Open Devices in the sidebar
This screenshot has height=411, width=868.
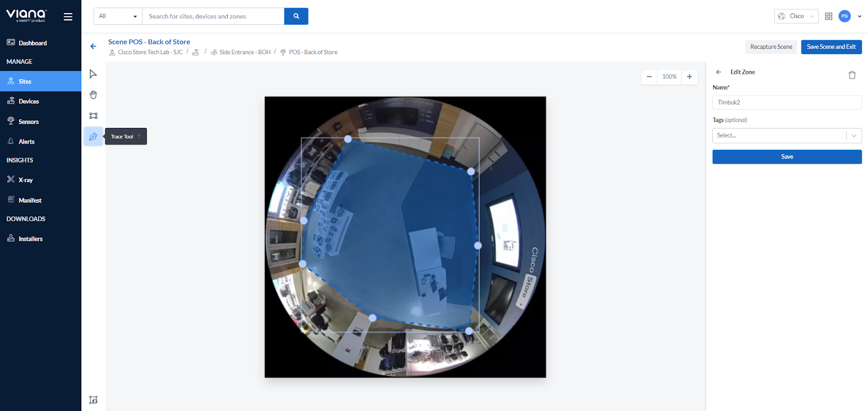[x=29, y=101]
